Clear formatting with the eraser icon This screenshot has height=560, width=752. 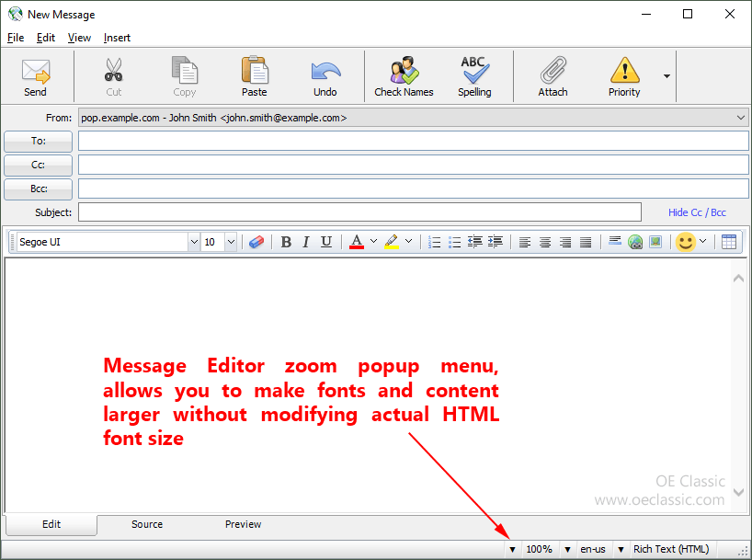coord(256,242)
